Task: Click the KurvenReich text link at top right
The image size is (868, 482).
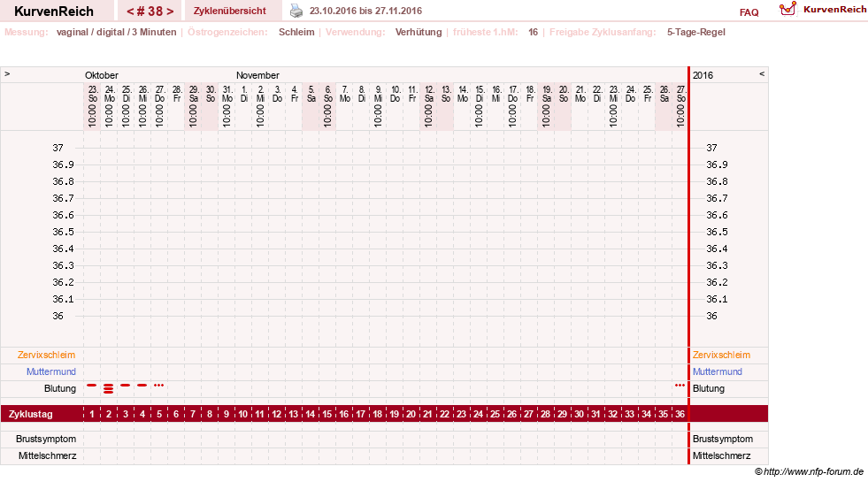Action: pos(834,10)
